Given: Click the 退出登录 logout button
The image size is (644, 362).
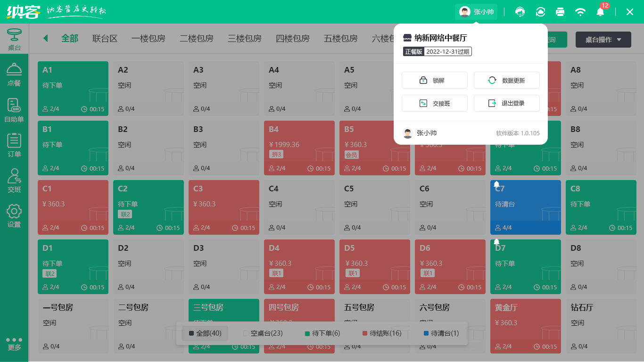Looking at the screenshot, I should [506, 103].
